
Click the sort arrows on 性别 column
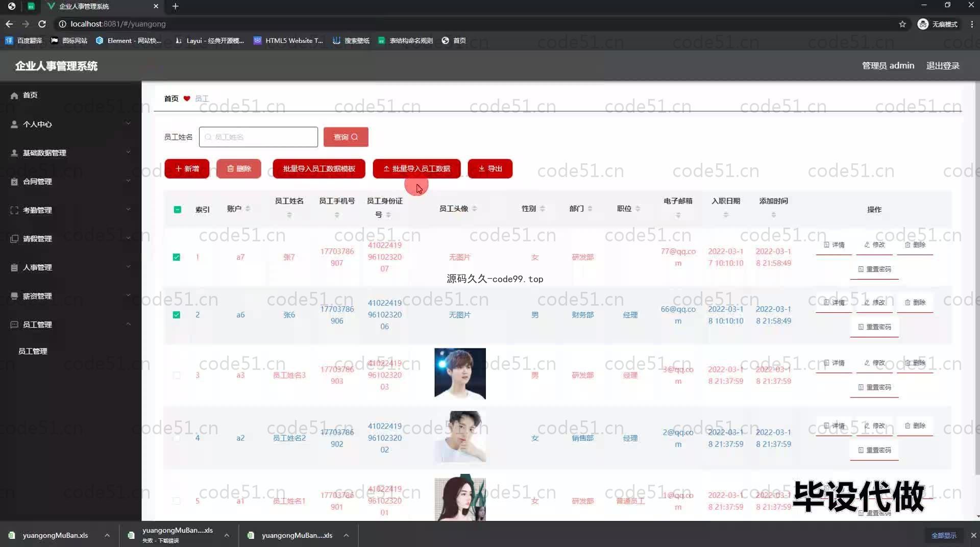point(543,209)
